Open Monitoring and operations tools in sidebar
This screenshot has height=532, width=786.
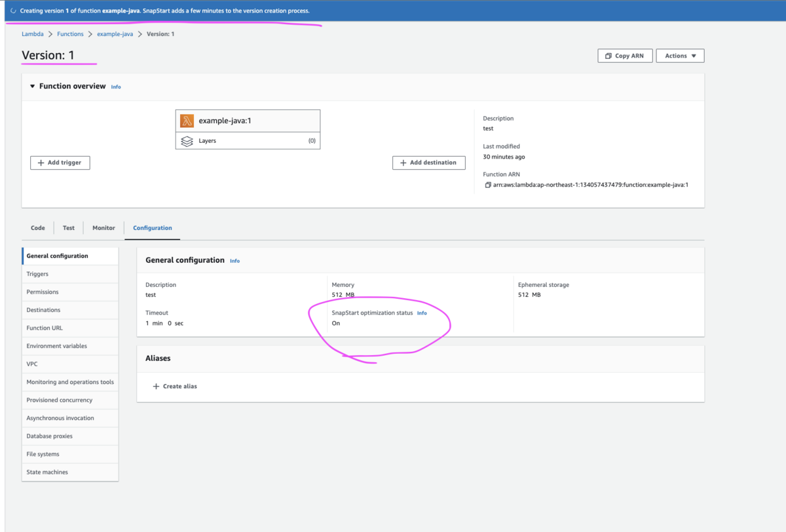(x=70, y=382)
